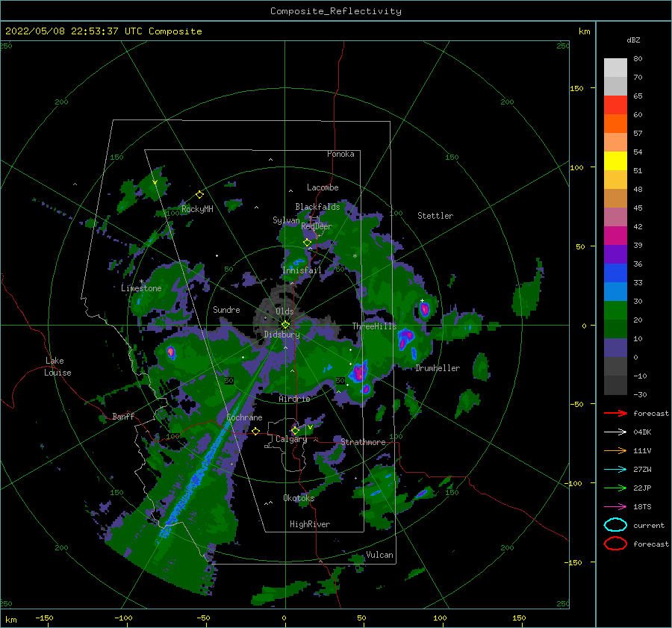The height and width of the screenshot is (628, 672).
Task: Click the cyan 27ZW arrow in legend
Action: (615, 470)
